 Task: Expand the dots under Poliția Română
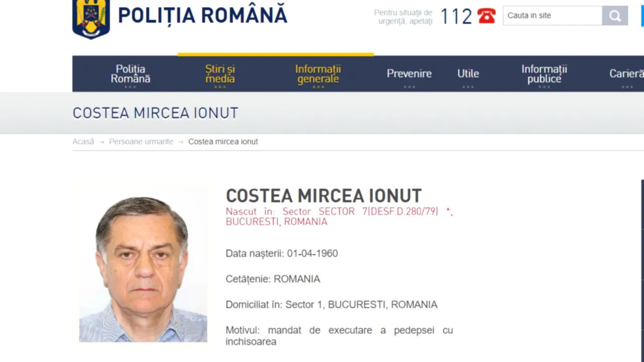coord(130,87)
